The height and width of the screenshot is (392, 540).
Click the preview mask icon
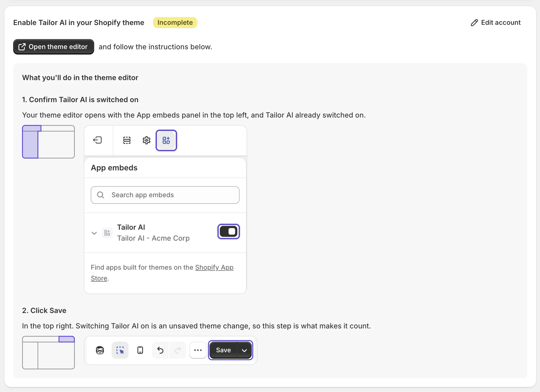click(x=100, y=350)
